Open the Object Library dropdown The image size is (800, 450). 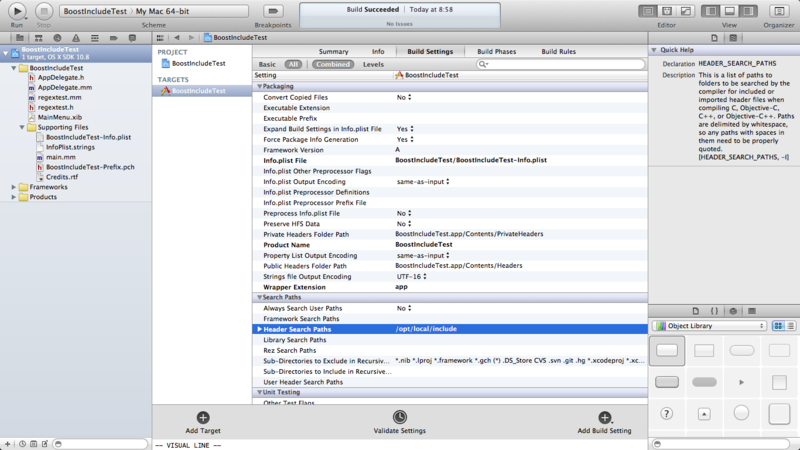click(x=709, y=326)
